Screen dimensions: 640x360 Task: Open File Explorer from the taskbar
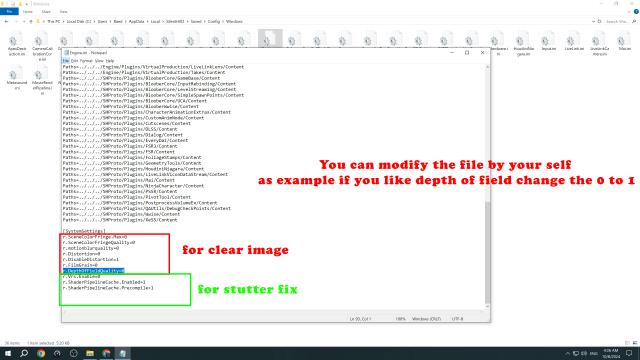click(90, 353)
